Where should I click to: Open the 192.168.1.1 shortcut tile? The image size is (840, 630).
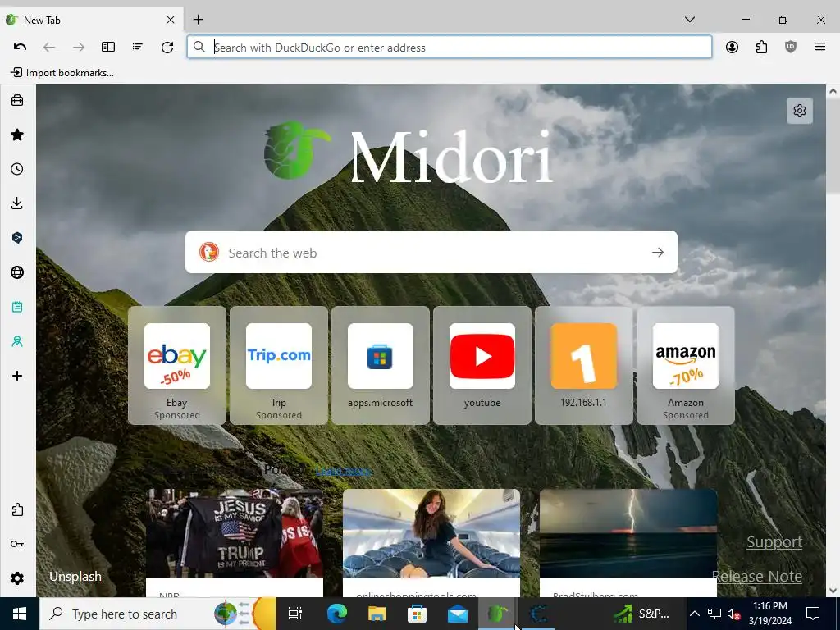point(583,365)
